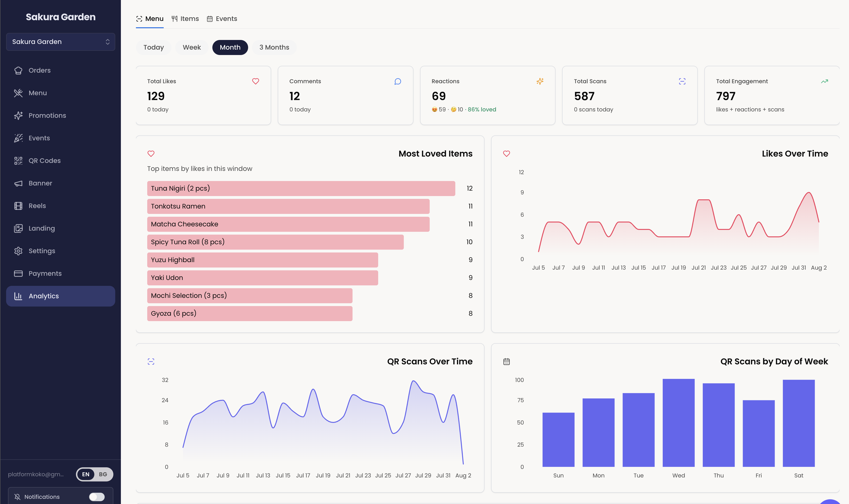849x504 pixels.
Task: Click the trending arrow icon on Total Engagement
Action: point(825,81)
